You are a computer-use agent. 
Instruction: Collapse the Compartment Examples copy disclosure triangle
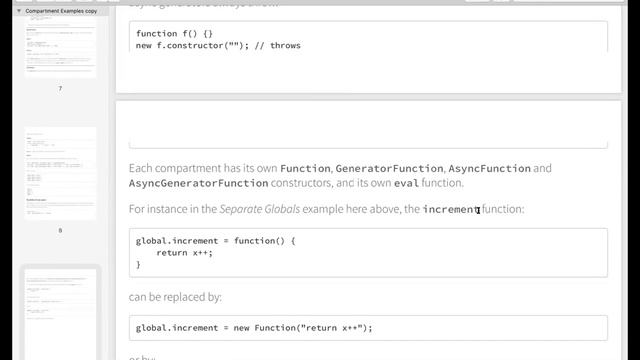(x=19, y=11)
